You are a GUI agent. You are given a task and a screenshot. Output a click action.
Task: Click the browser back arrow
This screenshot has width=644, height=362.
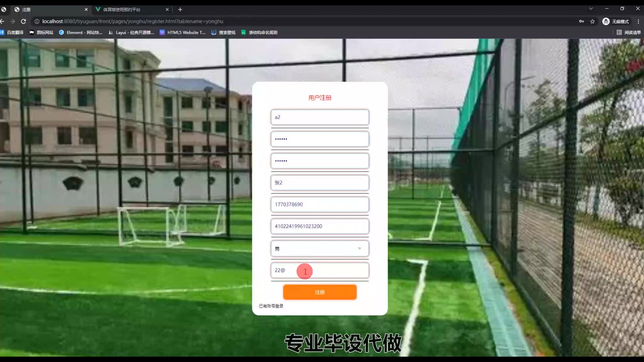pos(2,21)
